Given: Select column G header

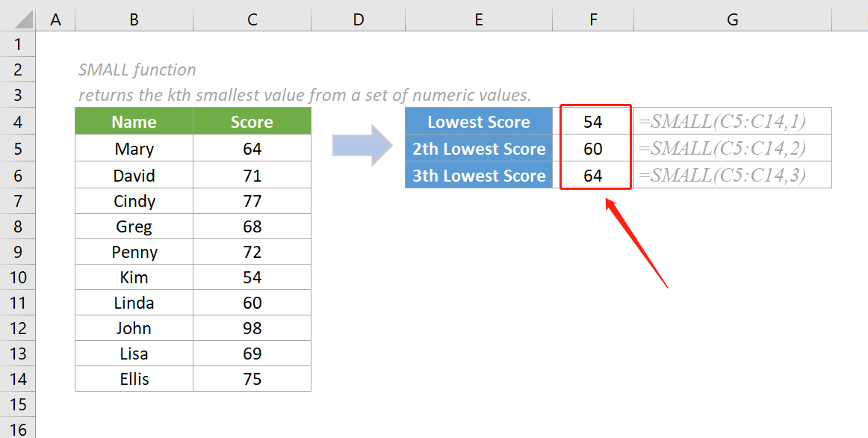Looking at the screenshot, I should click(732, 19).
